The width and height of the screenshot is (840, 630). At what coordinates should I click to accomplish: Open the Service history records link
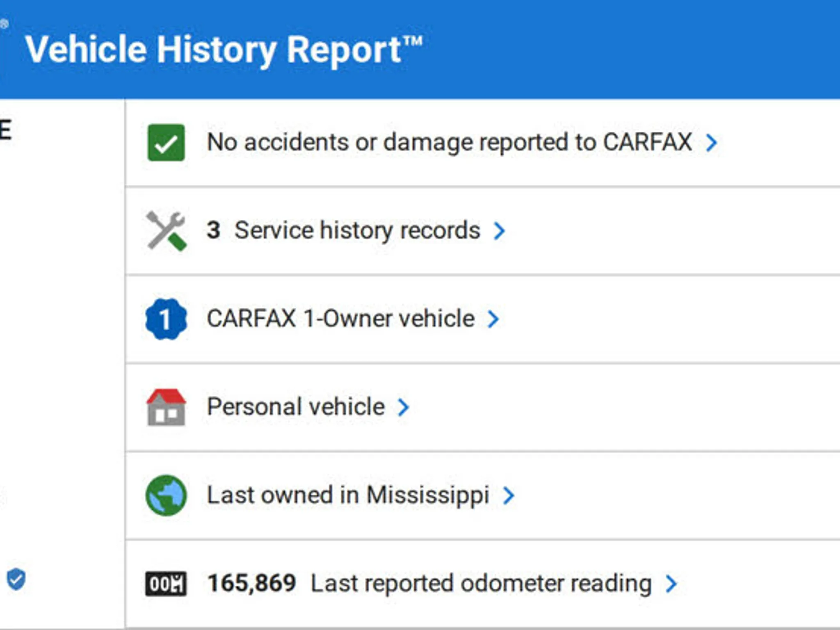pyautogui.click(x=357, y=231)
